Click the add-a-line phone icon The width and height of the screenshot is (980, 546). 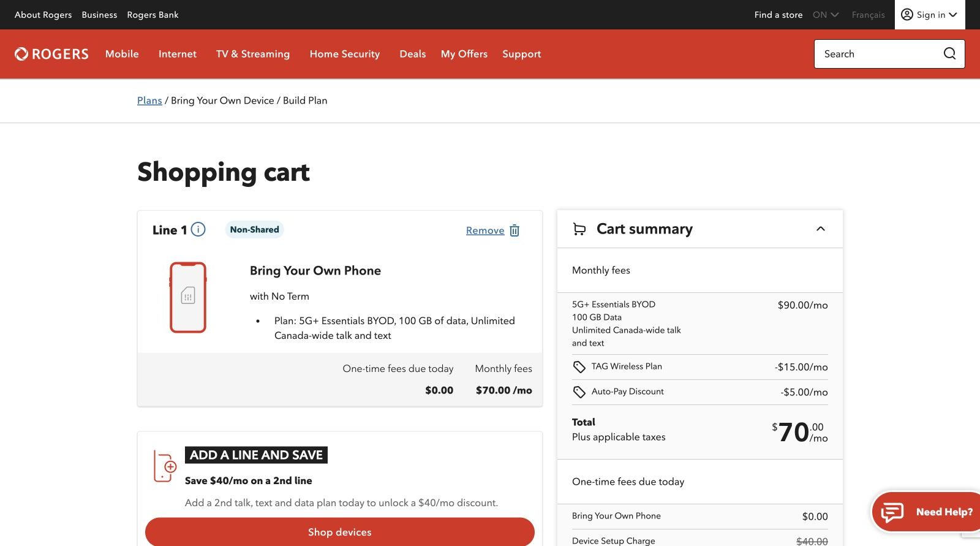(164, 466)
